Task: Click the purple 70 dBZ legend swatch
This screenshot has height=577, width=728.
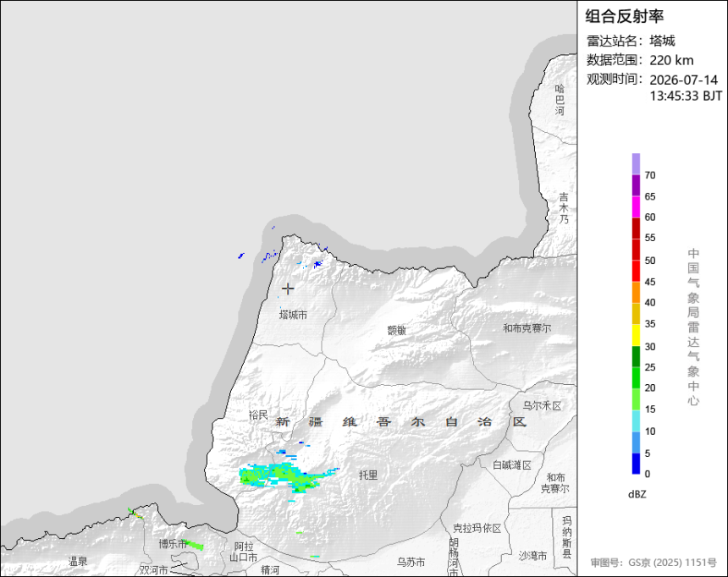Action: click(636, 164)
